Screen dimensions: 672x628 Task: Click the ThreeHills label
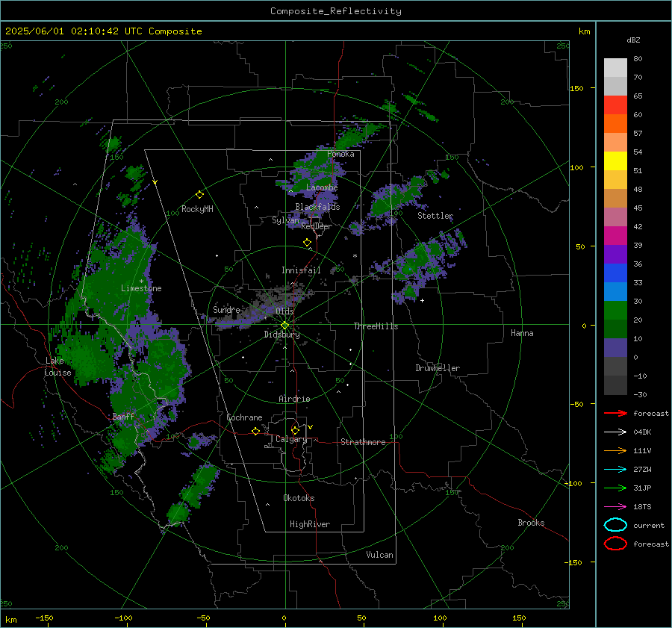click(376, 326)
